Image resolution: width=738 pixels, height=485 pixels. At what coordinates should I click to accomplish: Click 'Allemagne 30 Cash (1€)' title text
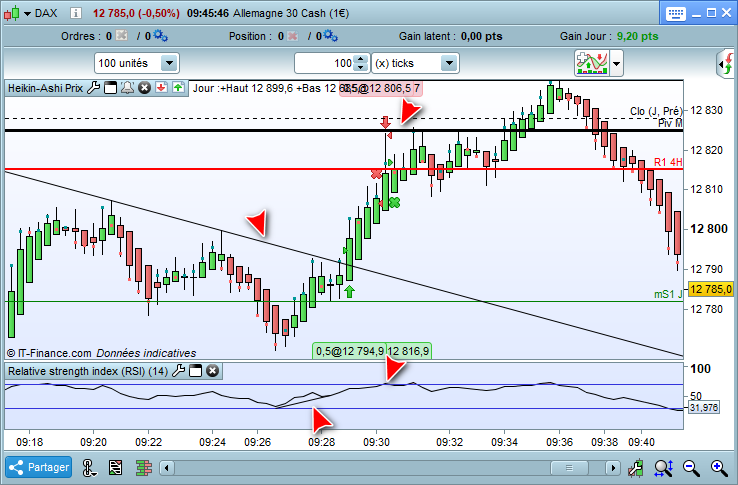291,13
